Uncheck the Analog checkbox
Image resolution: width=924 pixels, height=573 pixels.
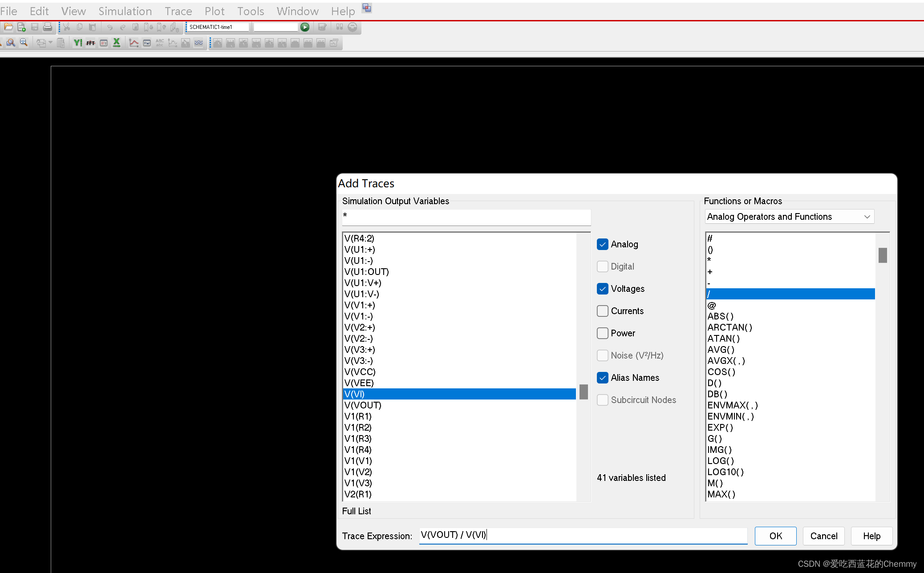point(603,244)
